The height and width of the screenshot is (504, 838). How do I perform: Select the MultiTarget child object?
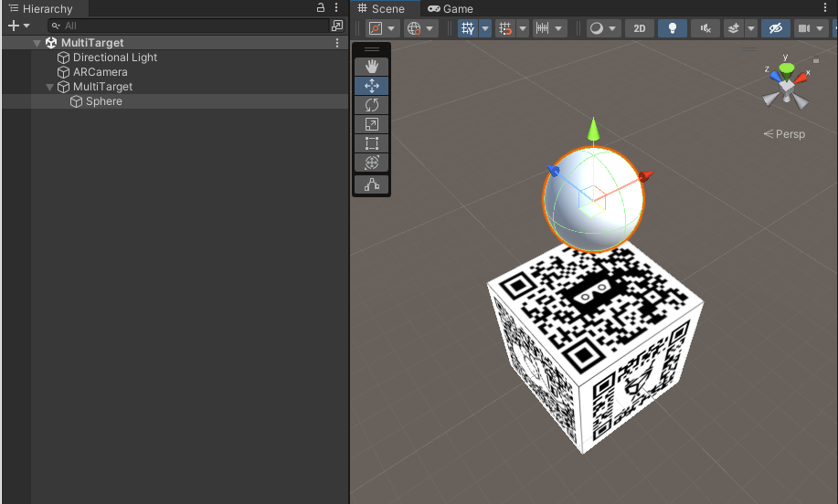102,87
